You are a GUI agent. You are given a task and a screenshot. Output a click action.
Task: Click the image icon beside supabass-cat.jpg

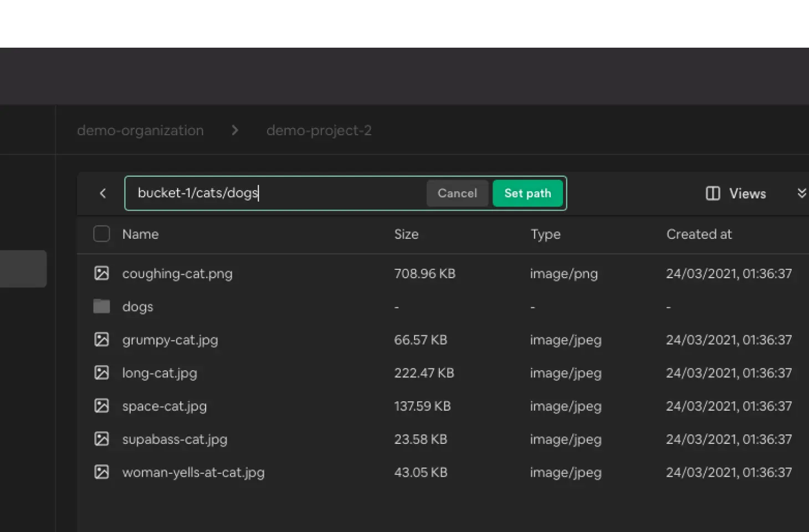[101, 439]
